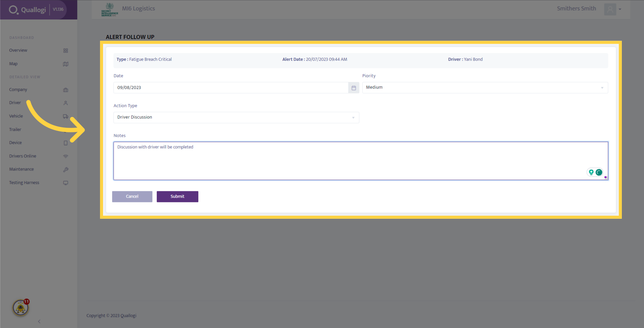This screenshot has width=644, height=328.
Task: Collapse the sidebar with the chevron
Action: pos(39,322)
